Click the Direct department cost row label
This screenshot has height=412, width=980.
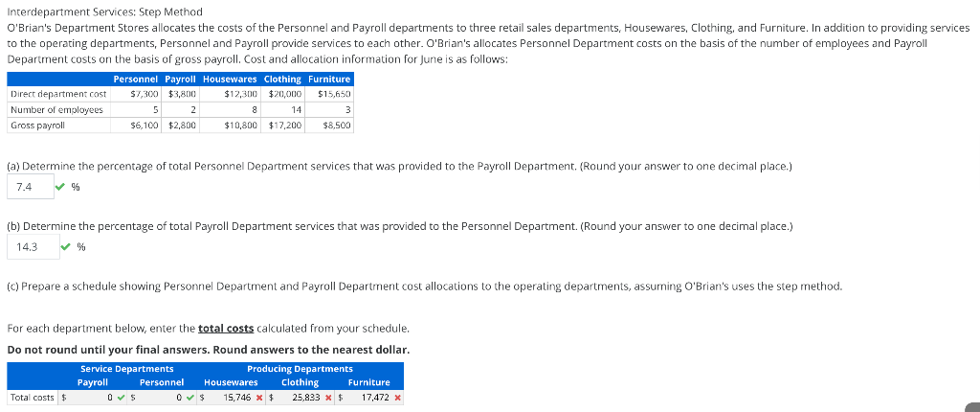(x=58, y=94)
